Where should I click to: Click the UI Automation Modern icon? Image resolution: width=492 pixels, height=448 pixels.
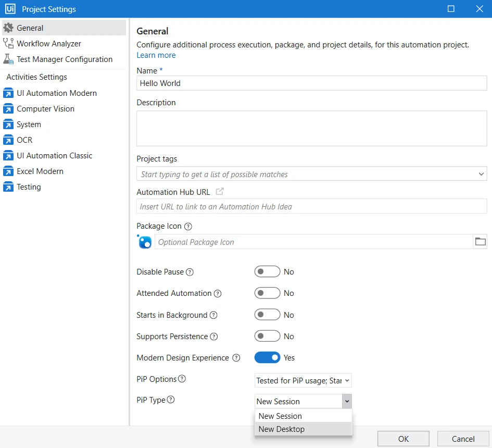point(8,93)
